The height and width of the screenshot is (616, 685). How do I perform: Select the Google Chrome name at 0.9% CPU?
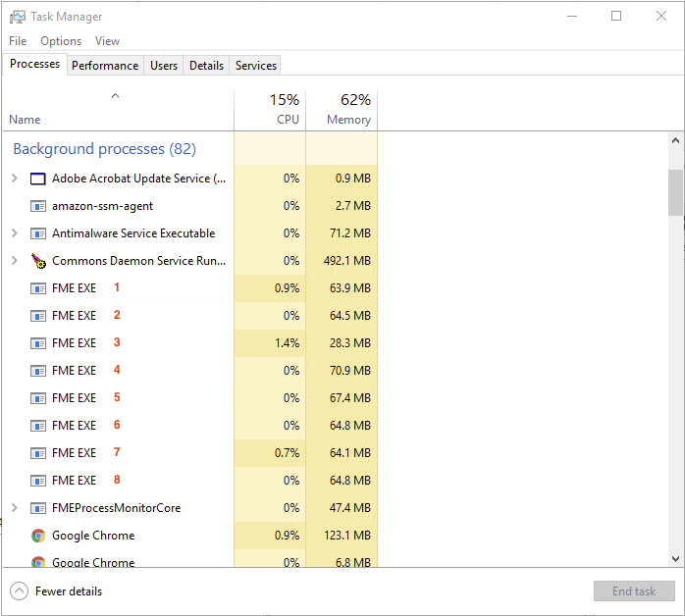point(93,536)
